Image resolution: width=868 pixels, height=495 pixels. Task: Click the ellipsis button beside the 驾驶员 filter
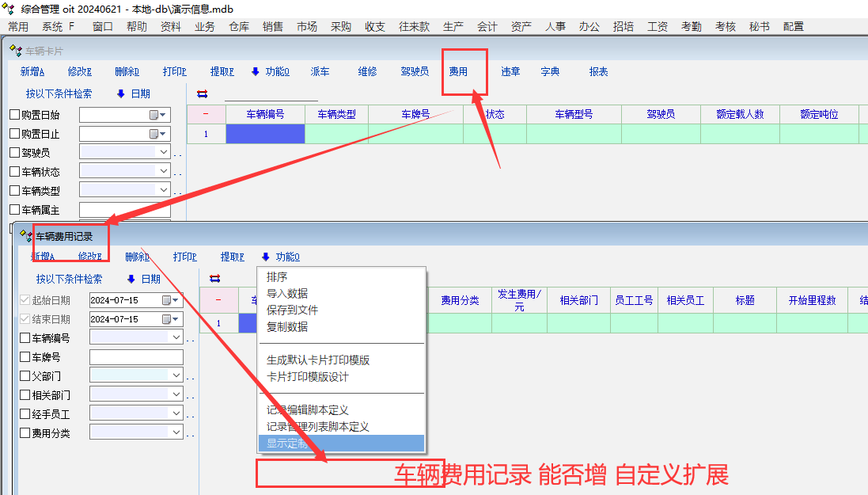coord(177,154)
